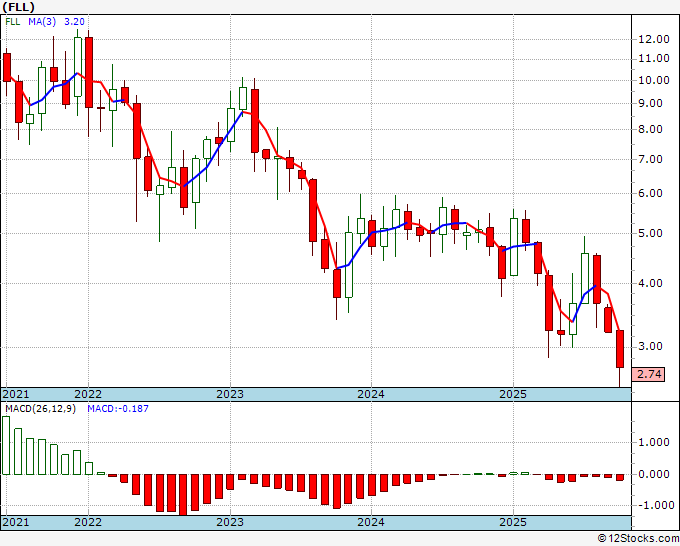Click the lowest red MACD bar in 2022
680x546 pixels.
pyautogui.click(x=183, y=494)
